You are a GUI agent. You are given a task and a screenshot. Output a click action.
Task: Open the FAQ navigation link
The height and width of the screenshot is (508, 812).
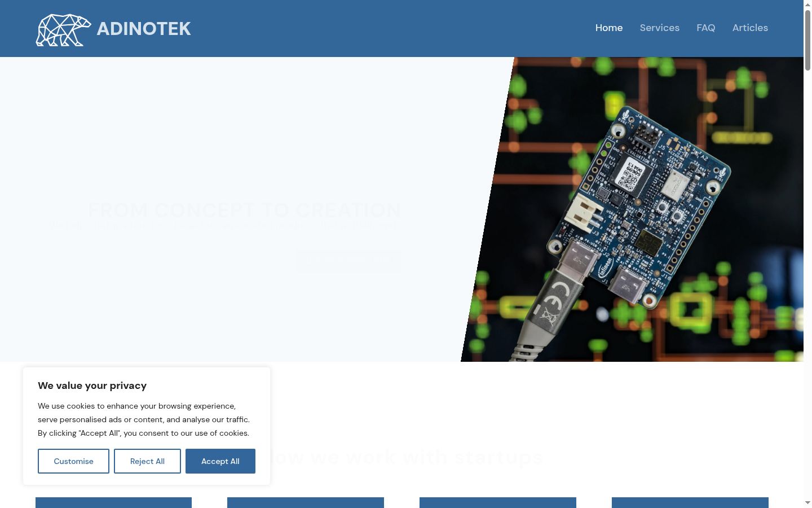coord(706,28)
